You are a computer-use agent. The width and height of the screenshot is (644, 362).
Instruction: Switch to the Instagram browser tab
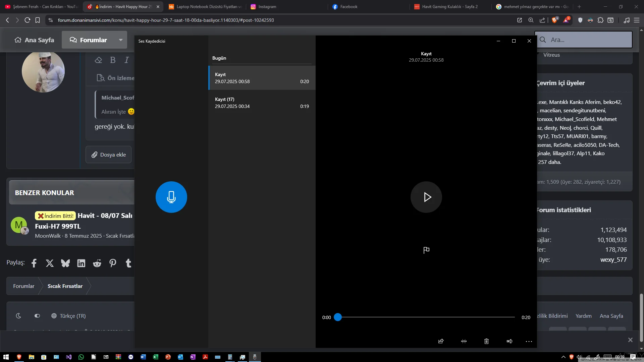(x=267, y=7)
